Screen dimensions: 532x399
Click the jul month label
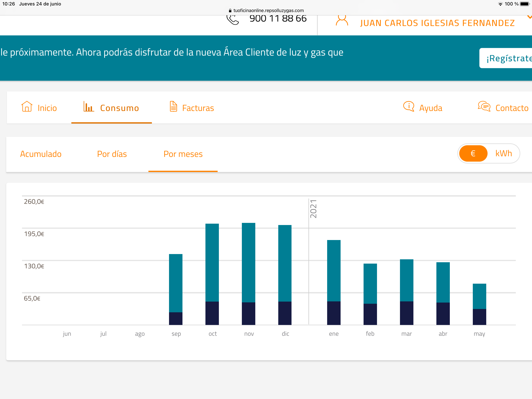click(x=103, y=334)
